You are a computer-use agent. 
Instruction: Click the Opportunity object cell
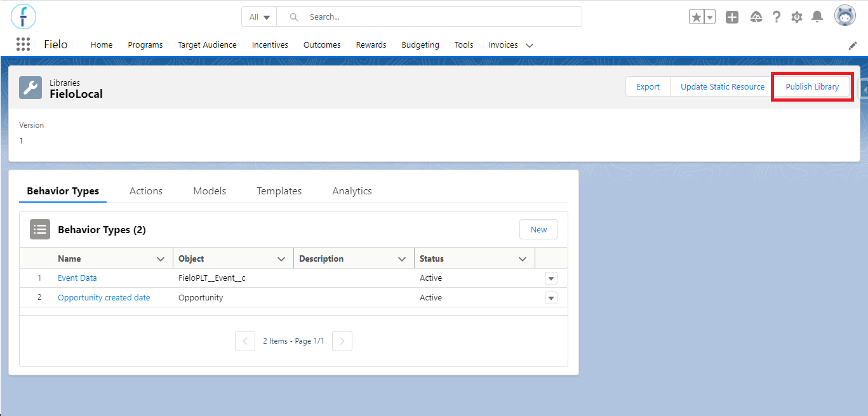click(201, 298)
